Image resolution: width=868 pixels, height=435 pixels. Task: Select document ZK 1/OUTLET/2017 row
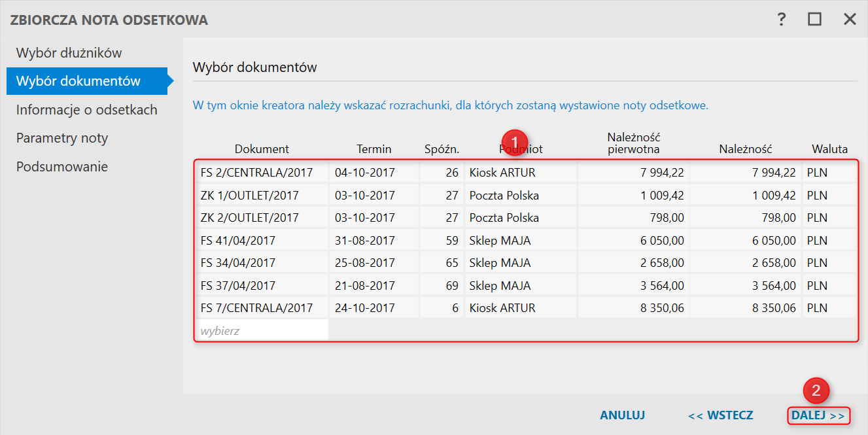click(x=250, y=196)
